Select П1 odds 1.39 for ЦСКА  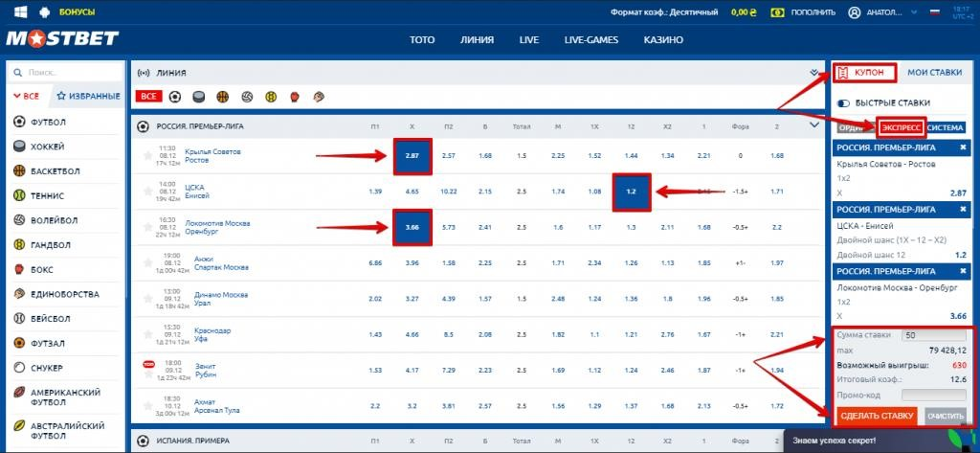coord(375,192)
